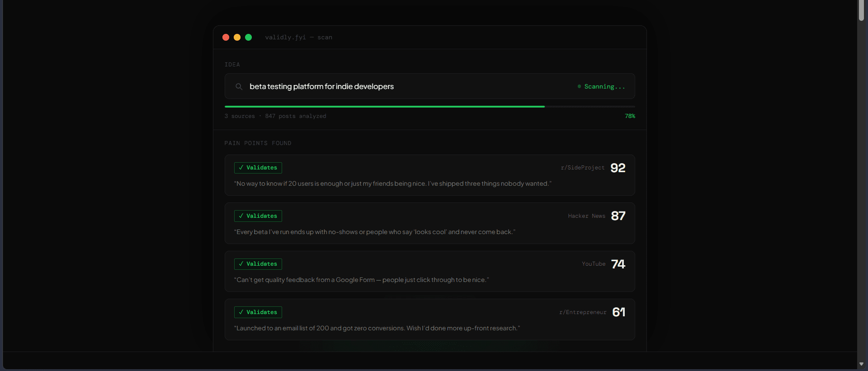Image resolution: width=868 pixels, height=371 pixels.
Task: Click the YouTube source label
Action: (x=594, y=264)
